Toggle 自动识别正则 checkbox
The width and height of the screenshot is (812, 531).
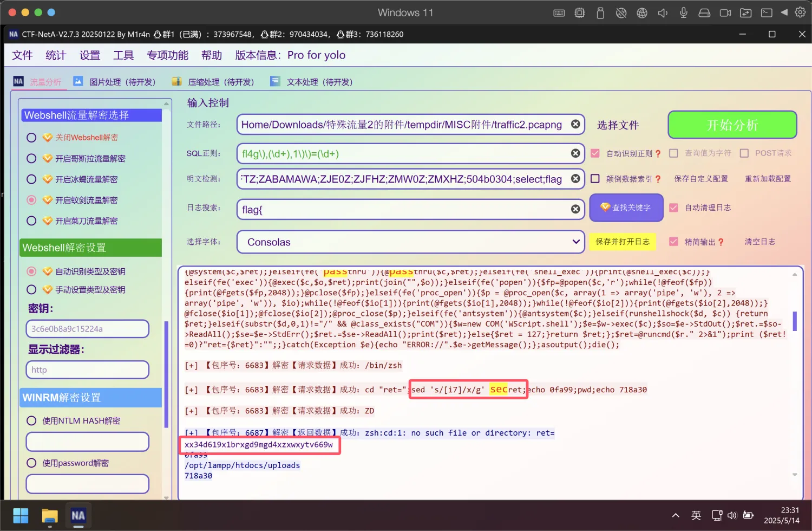(x=595, y=153)
